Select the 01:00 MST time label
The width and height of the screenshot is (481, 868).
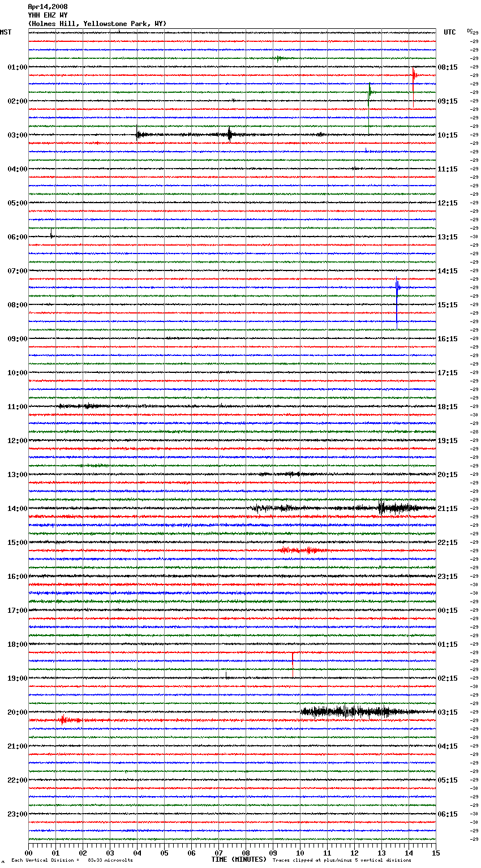click(17, 67)
